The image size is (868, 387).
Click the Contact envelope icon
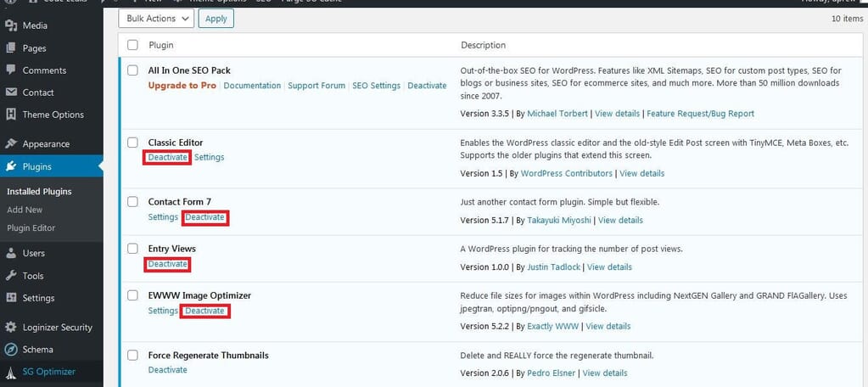pos(11,93)
